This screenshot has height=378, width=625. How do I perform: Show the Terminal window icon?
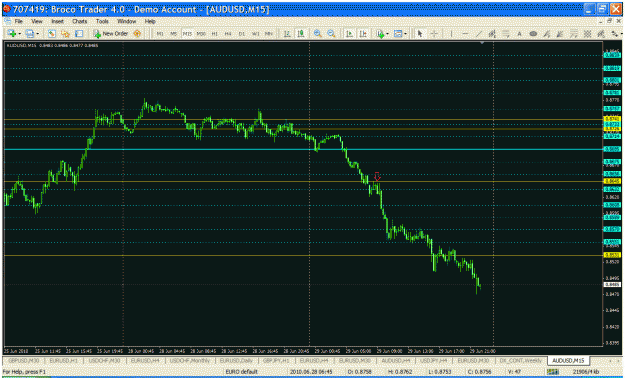click(79, 34)
